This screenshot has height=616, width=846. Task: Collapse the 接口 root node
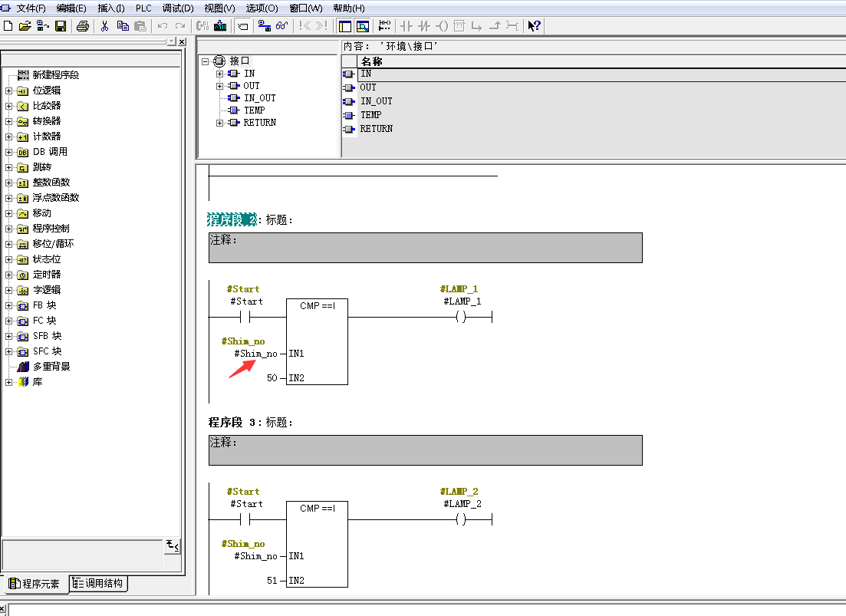(x=206, y=61)
